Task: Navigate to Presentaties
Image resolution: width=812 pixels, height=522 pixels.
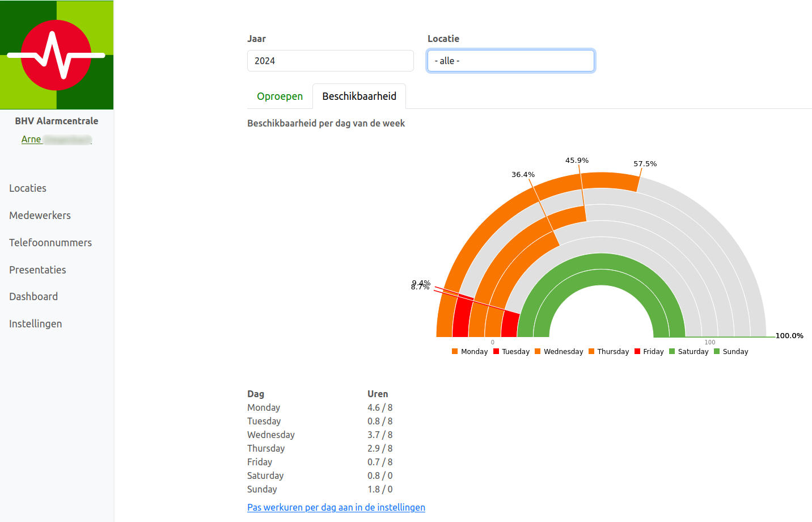Action: [37, 270]
